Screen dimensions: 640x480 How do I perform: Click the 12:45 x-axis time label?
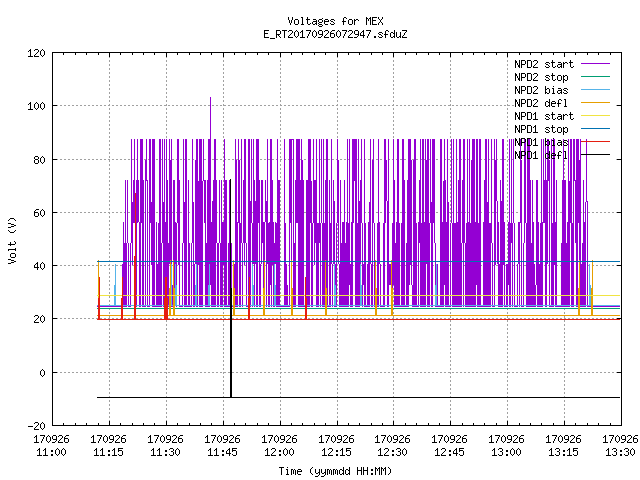449,452
